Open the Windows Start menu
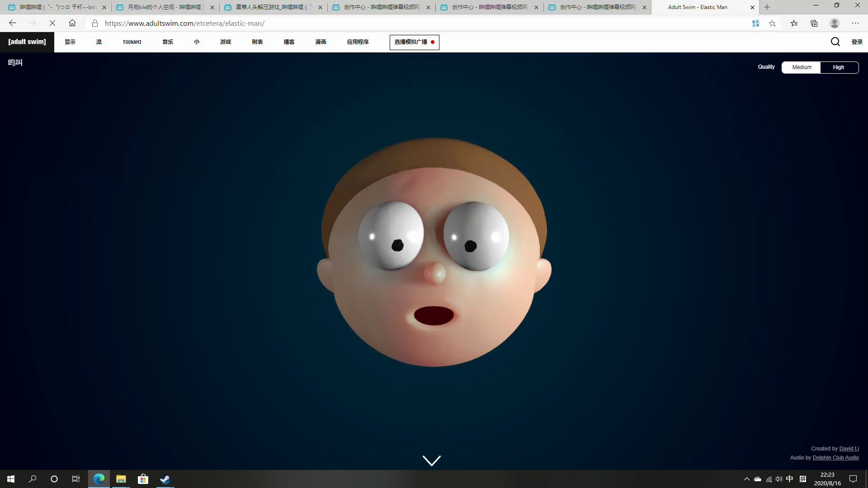 click(11, 479)
